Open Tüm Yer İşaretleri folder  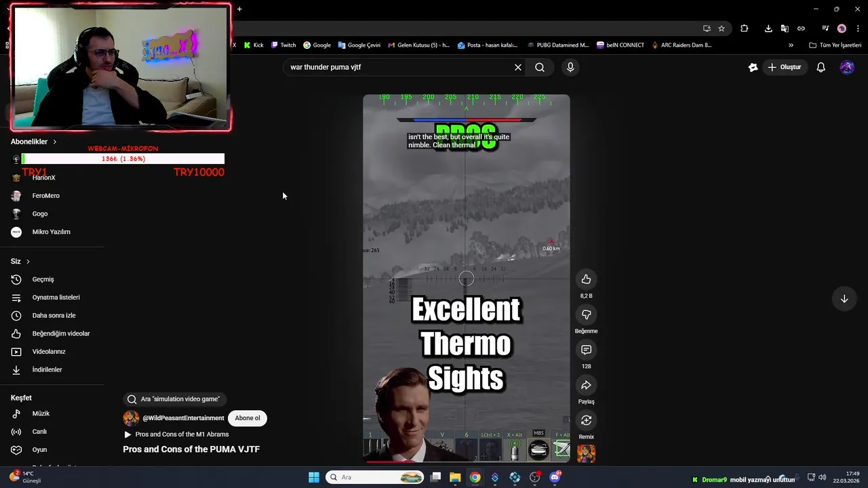coord(835,45)
